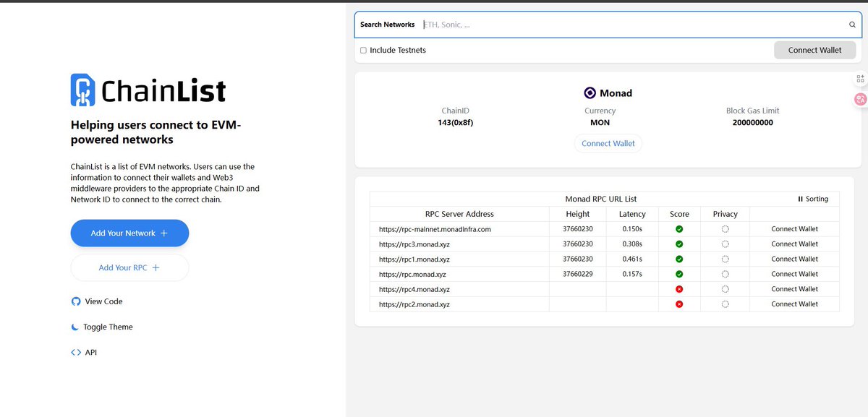Click privacy circle icon for rpc3.monad.xyz
Screen dimensions: 868x417
(x=725, y=244)
